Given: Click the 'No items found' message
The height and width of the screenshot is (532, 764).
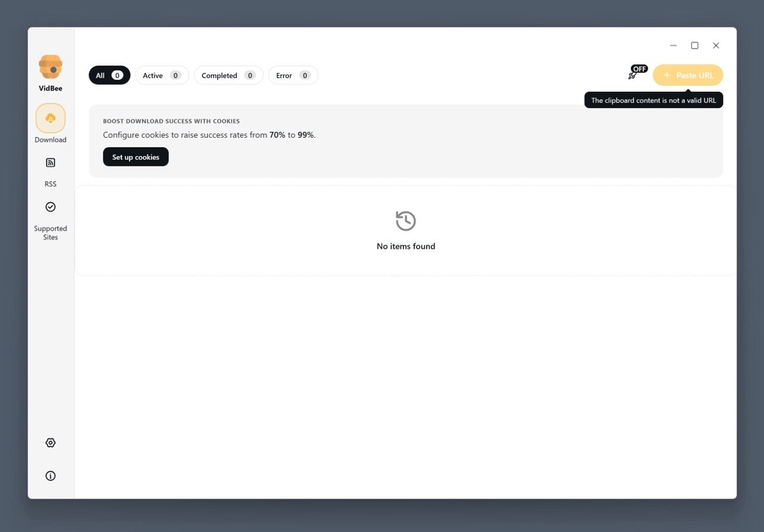Looking at the screenshot, I should click(405, 246).
